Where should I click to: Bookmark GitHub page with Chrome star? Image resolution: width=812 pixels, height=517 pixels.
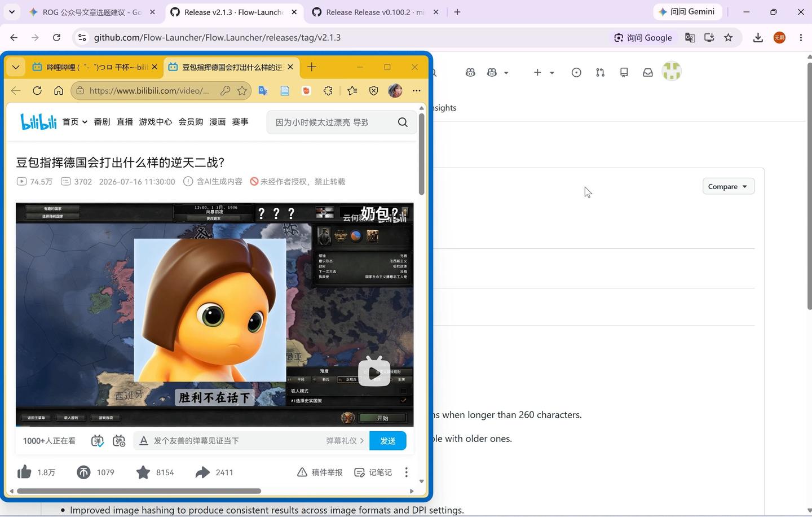pos(729,37)
